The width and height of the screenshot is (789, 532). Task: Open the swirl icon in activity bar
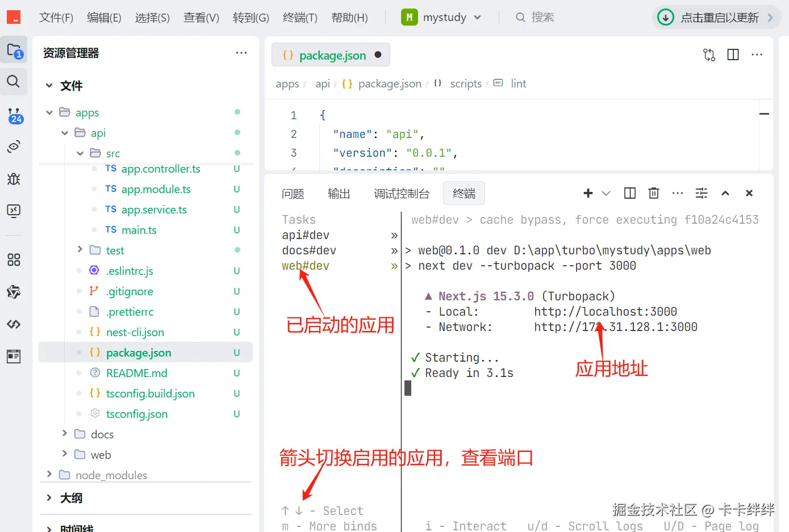pyautogui.click(x=14, y=292)
